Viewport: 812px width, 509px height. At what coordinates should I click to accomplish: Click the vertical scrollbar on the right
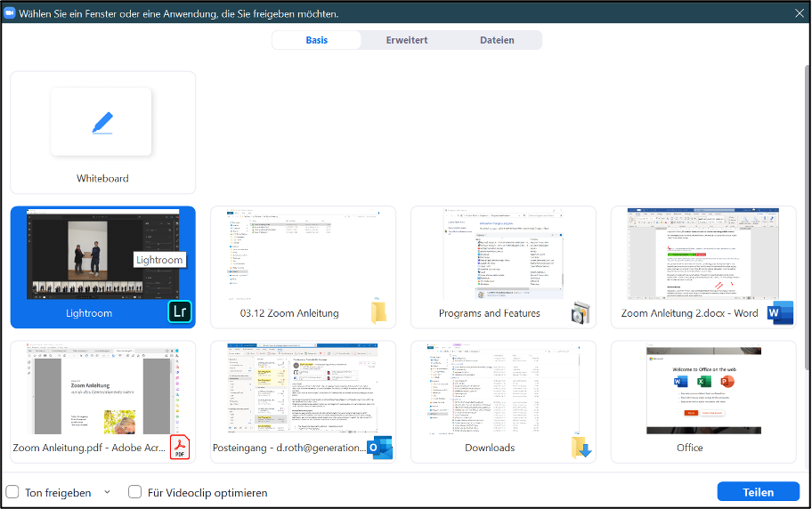(x=807, y=178)
